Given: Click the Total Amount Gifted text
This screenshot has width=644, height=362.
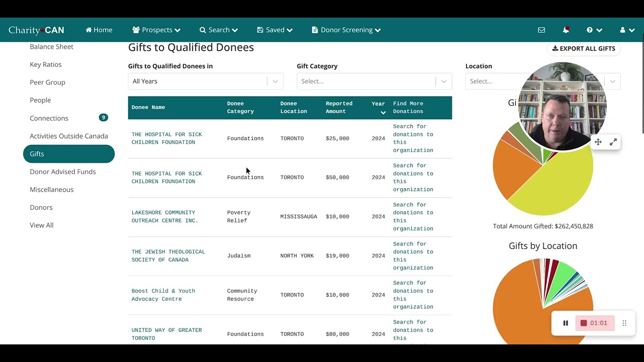Looking at the screenshot, I should click(543, 226).
